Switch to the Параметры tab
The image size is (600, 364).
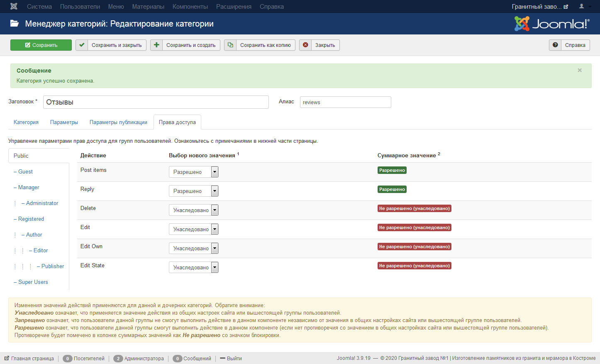tap(64, 122)
